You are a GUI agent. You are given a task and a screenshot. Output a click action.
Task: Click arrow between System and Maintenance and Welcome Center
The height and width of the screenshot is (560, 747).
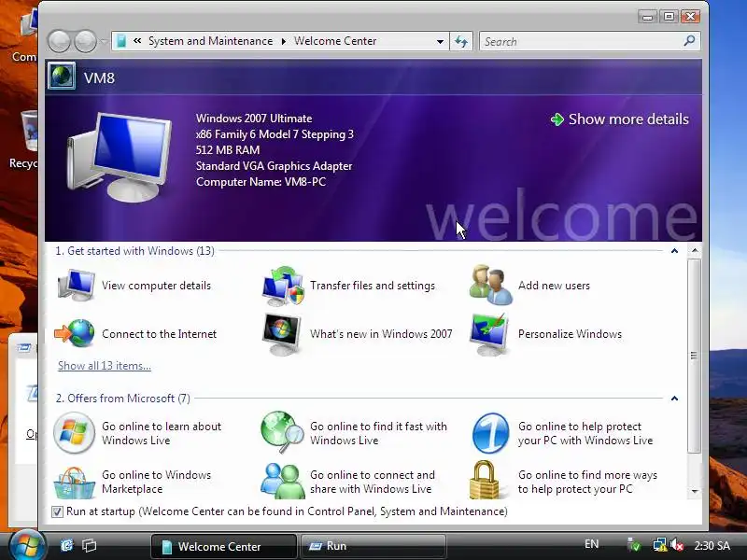[284, 41]
